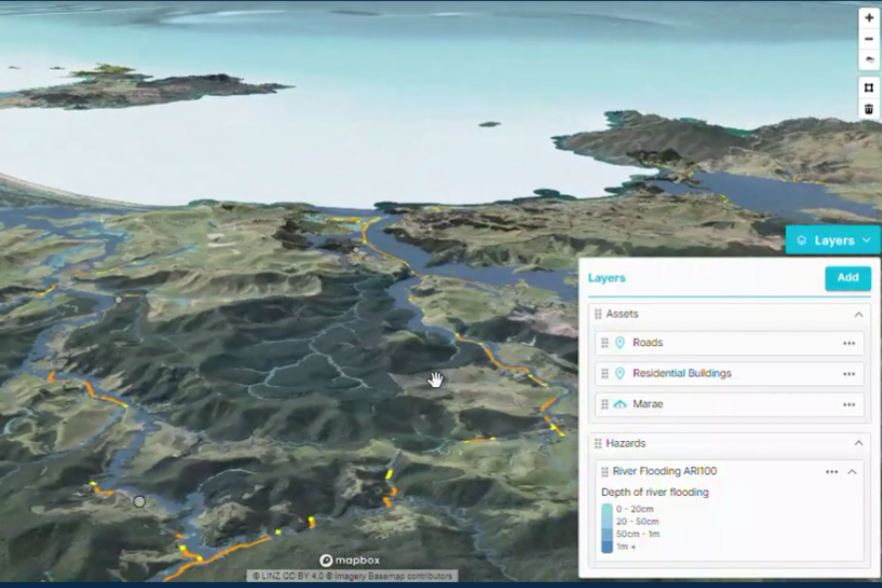Zoom out of the map
Viewport: 882px width, 588px height.
coord(868,39)
